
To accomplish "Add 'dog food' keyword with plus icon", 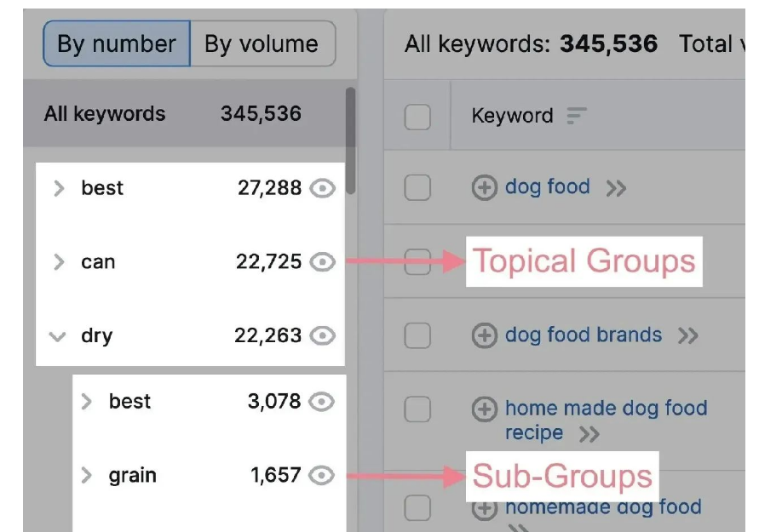I will (485, 187).
